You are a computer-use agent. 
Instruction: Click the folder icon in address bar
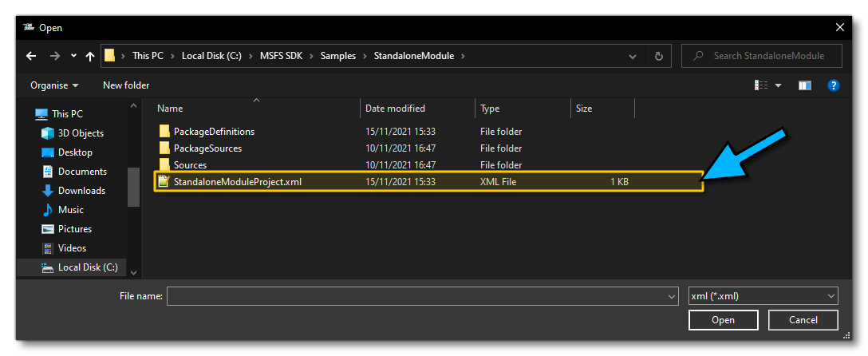[109, 55]
